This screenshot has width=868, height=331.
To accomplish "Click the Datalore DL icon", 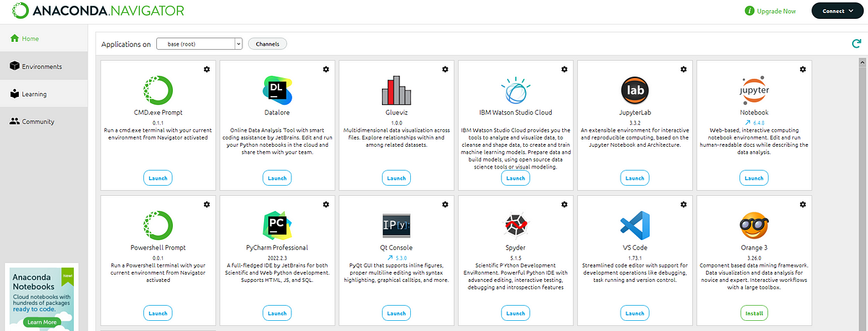I will click(x=276, y=90).
